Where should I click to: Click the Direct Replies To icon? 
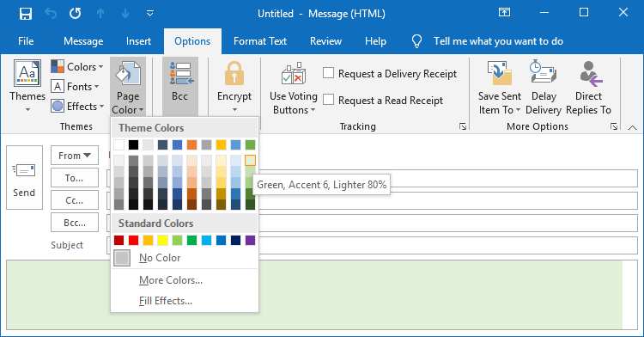[x=590, y=74]
